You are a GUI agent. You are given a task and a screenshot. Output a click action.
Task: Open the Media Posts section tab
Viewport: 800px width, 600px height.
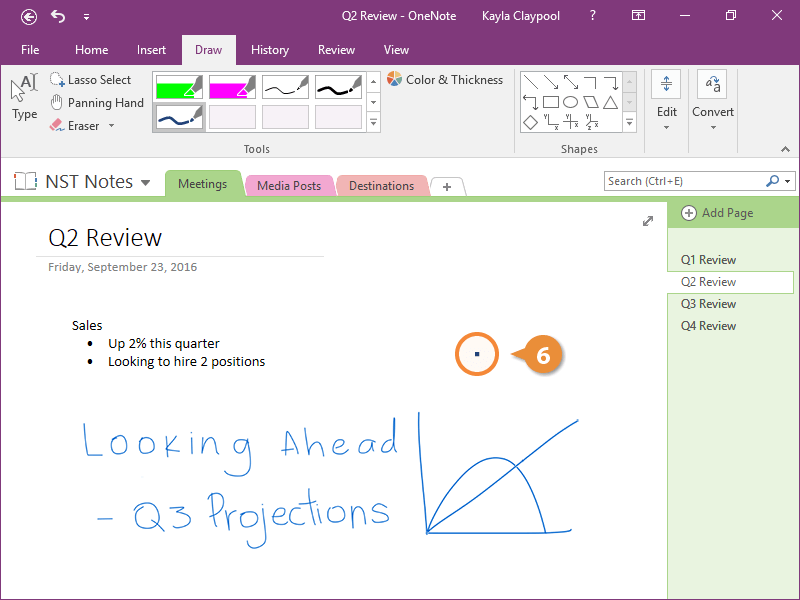click(x=289, y=186)
